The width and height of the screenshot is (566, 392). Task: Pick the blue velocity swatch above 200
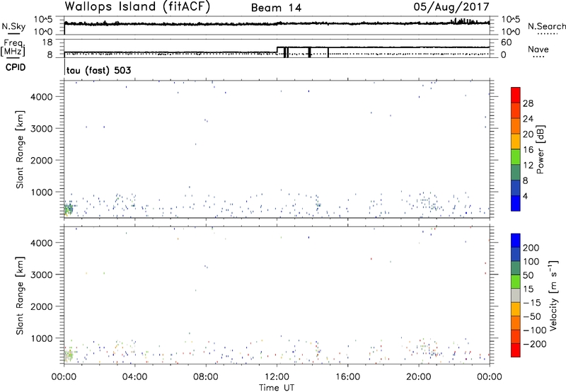516,241
